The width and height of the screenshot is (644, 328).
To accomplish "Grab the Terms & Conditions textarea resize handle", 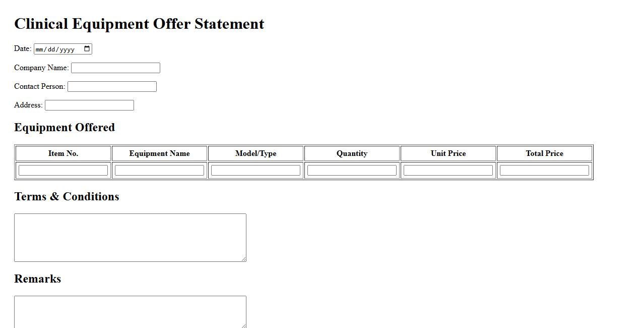I will (x=244, y=259).
